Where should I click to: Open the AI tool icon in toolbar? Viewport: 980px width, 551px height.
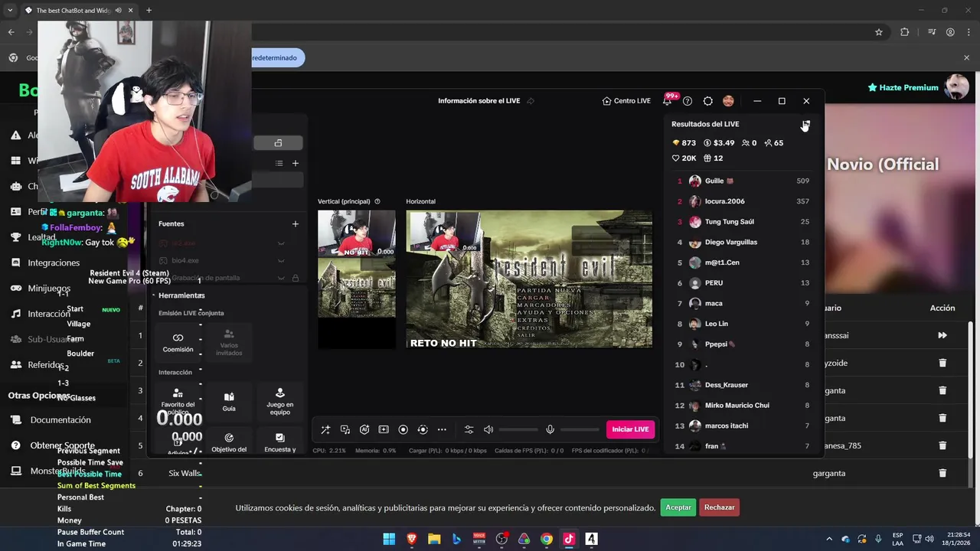coord(364,429)
